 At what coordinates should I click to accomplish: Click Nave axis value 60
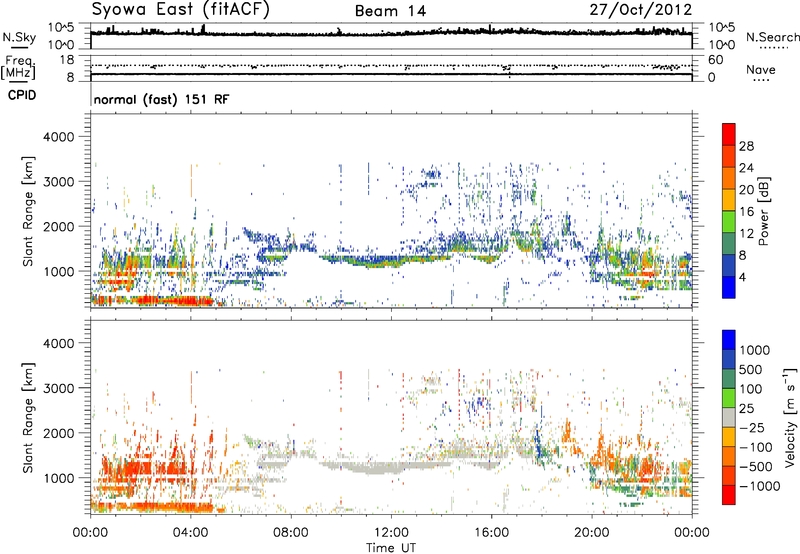715,60
